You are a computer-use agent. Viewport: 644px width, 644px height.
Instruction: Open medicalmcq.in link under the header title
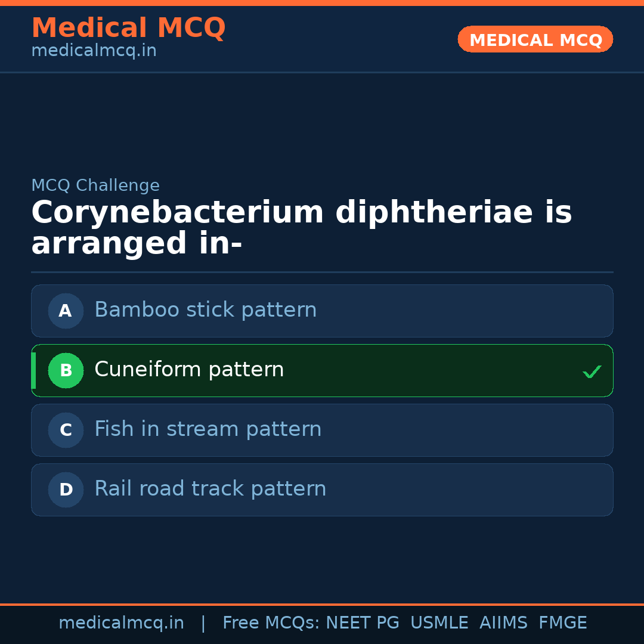click(94, 51)
